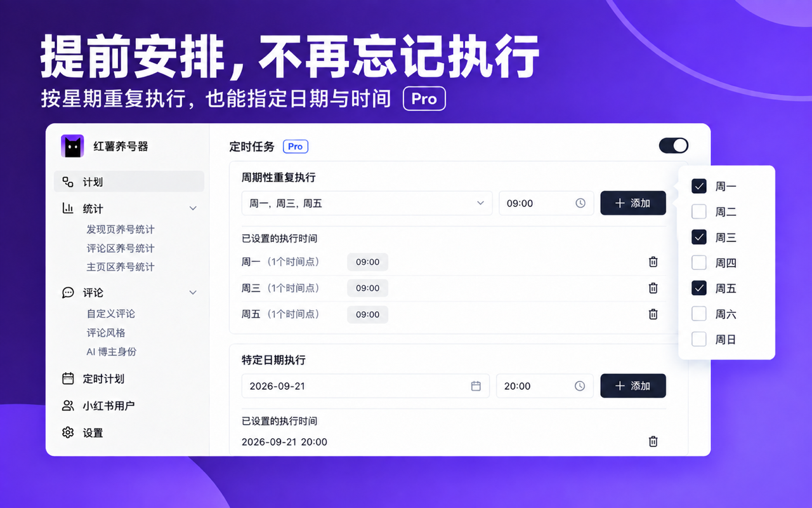This screenshot has width=812, height=508.
Task: Click the blue Pro badge beside 定时任务
Action: pyautogui.click(x=296, y=146)
